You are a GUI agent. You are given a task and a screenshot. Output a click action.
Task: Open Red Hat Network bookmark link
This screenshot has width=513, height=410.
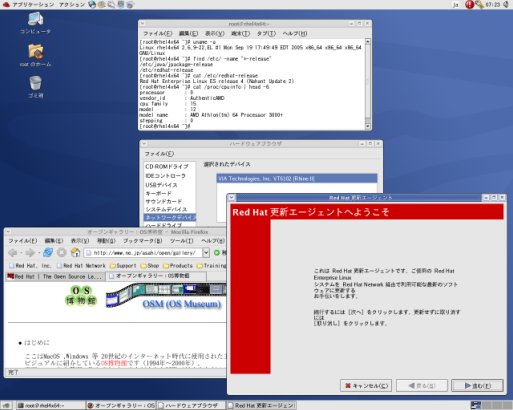pos(81,266)
